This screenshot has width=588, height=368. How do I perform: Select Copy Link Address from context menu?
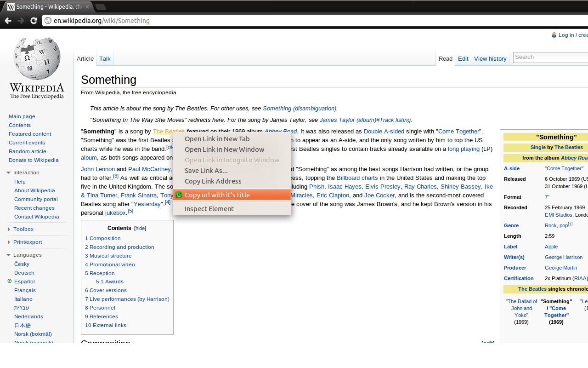[213, 181]
